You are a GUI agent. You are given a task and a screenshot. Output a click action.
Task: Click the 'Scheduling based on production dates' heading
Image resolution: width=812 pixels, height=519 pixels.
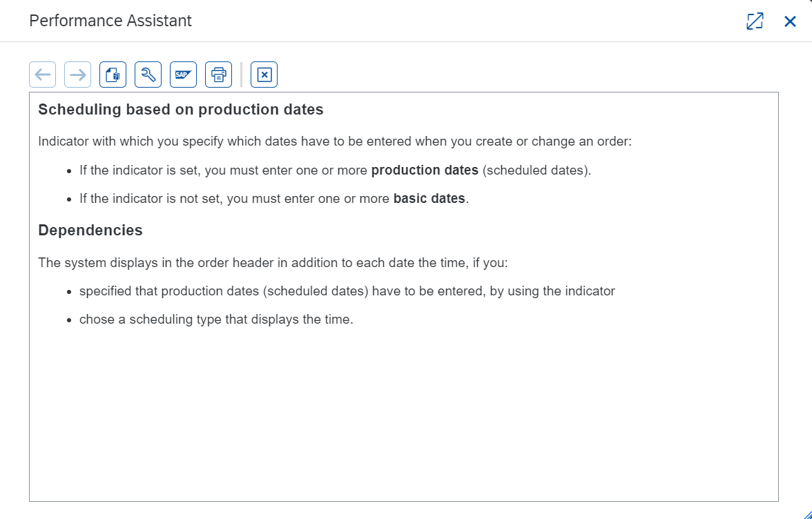[x=181, y=110]
